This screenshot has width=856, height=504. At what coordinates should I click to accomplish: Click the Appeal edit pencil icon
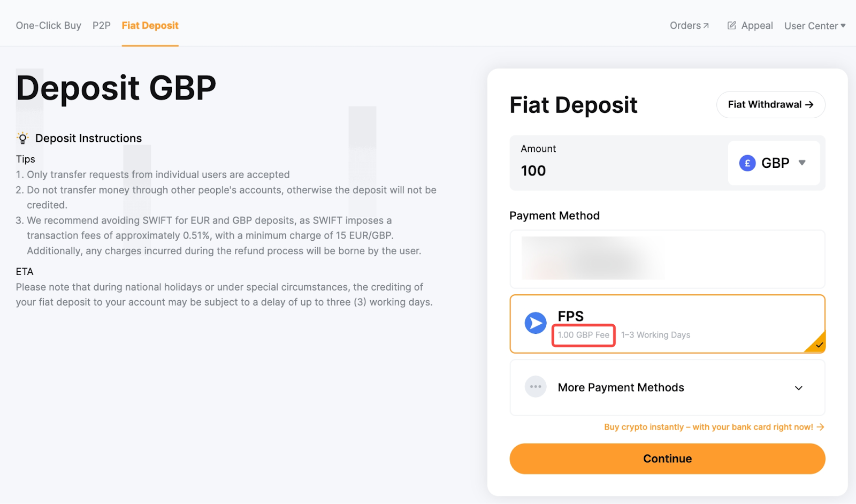(731, 26)
